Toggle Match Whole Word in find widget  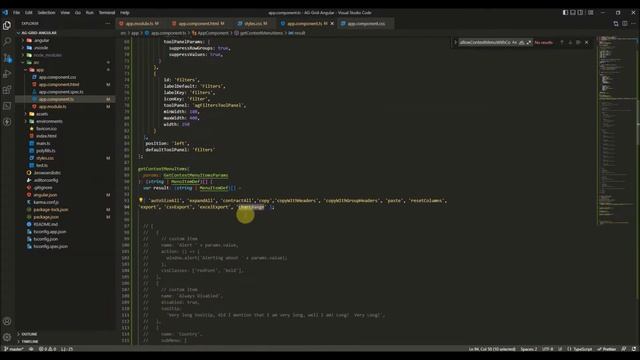(x=522, y=42)
